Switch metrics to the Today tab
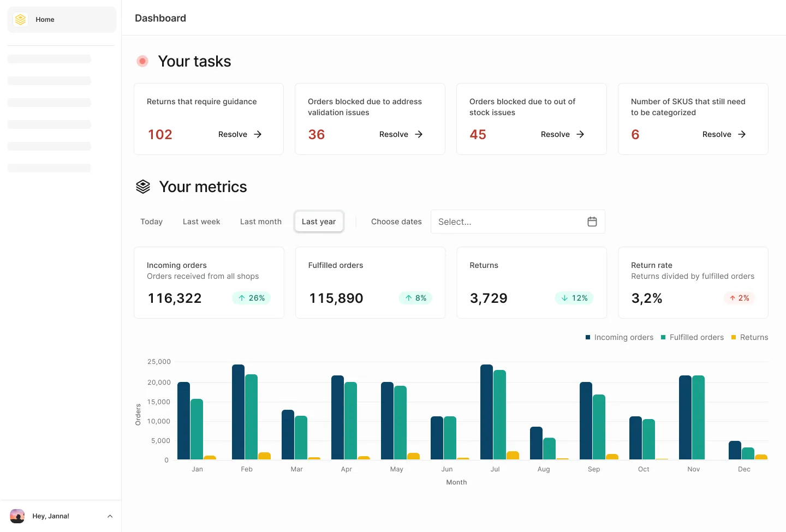Screen dimensions: 786x532 click(x=151, y=222)
